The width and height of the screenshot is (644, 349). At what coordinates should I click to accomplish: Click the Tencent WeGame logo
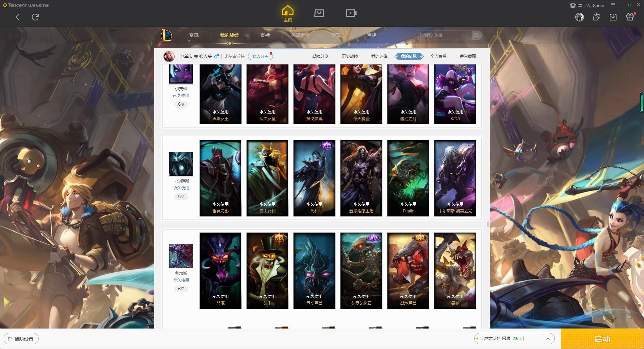coord(26,5)
